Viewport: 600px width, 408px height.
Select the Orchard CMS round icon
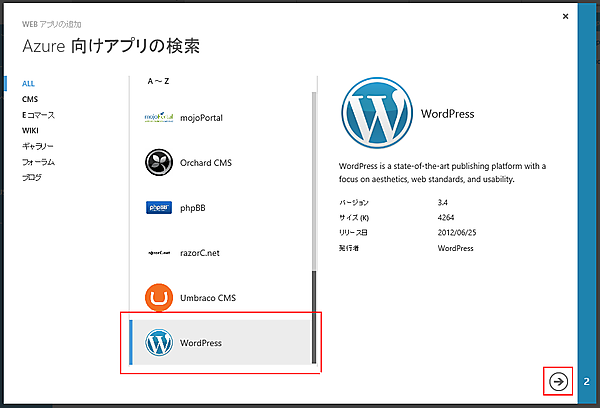[160, 162]
